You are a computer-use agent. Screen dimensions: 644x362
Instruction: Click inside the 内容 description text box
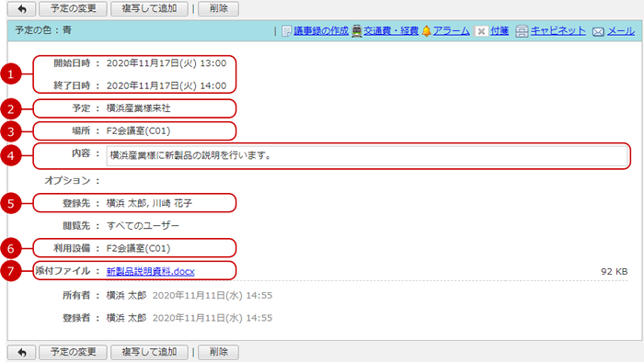(367, 156)
